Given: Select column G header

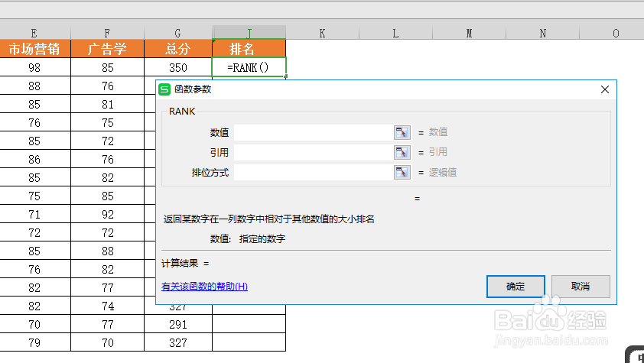Looking at the screenshot, I should tap(178, 33).
